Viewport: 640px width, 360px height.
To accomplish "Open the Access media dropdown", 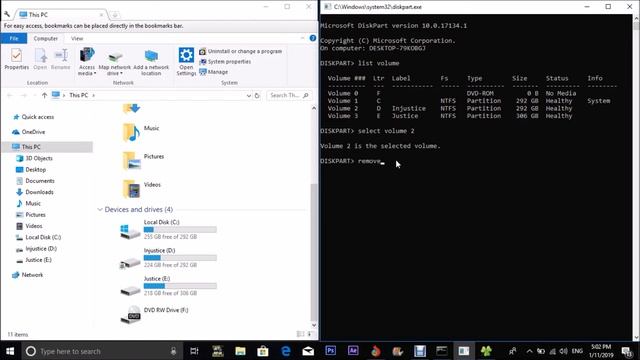I will [87, 62].
